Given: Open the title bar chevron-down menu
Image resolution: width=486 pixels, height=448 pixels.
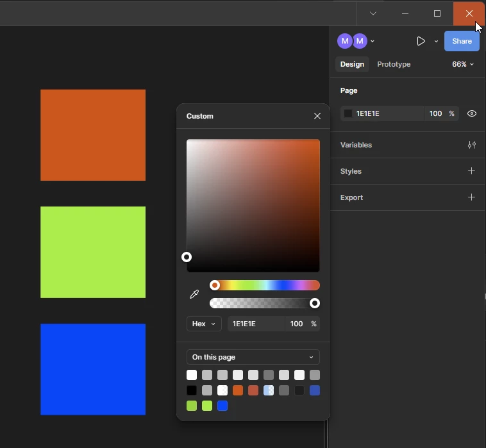Looking at the screenshot, I should tap(373, 13).
